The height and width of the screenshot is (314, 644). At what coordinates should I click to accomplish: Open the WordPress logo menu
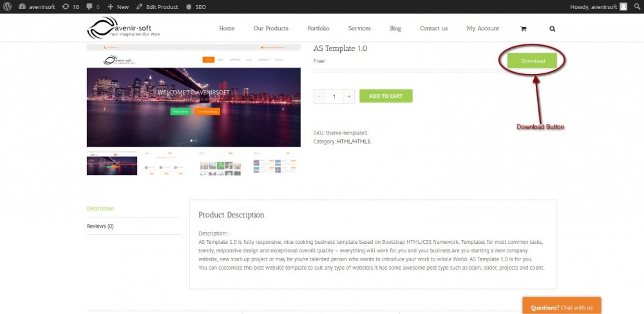point(7,6)
